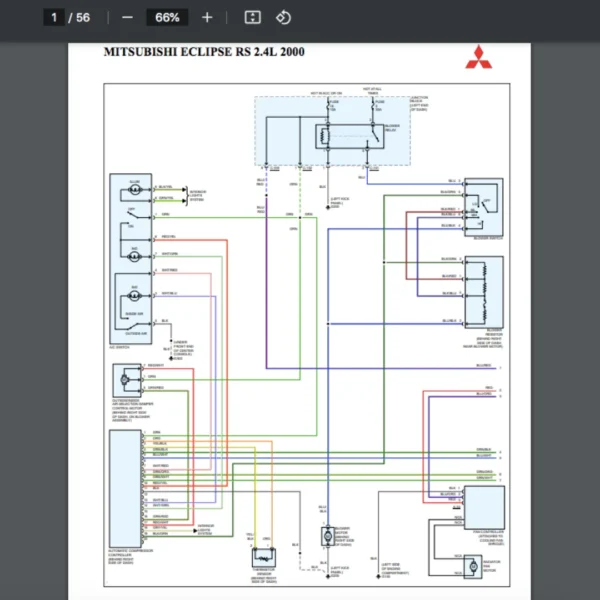Click the zoom in plus button
Viewport: 600px width, 600px height.
(x=207, y=18)
